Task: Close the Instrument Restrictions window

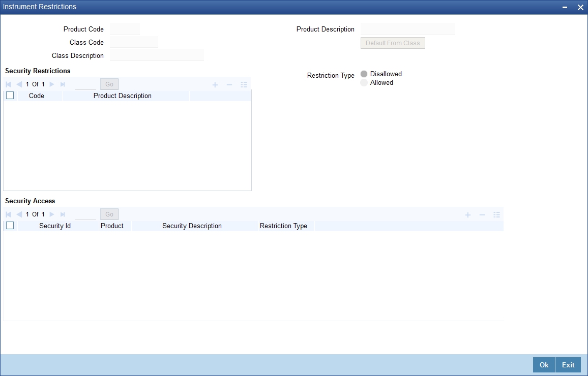Action: click(x=580, y=8)
